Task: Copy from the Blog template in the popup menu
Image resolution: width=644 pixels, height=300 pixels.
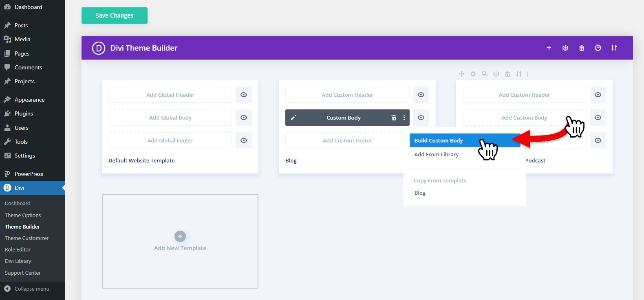Action: (420, 193)
